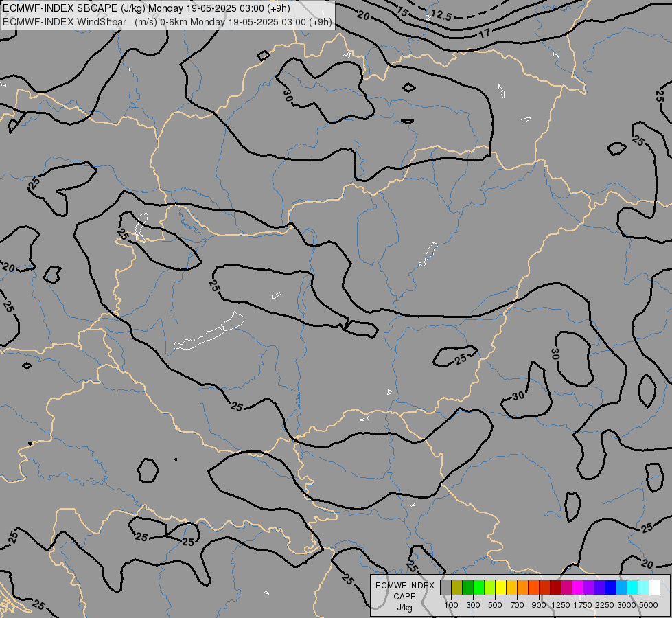This screenshot has width=672, height=618.
Task: Select the dark red legend swatch
Action: 556,587
